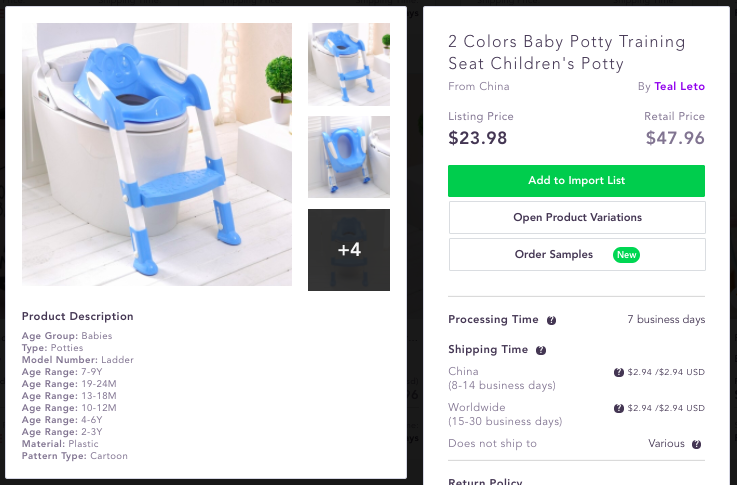Screen dimensions: 737x485
Task: Click the help icon beside Various
Action: (696, 444)
